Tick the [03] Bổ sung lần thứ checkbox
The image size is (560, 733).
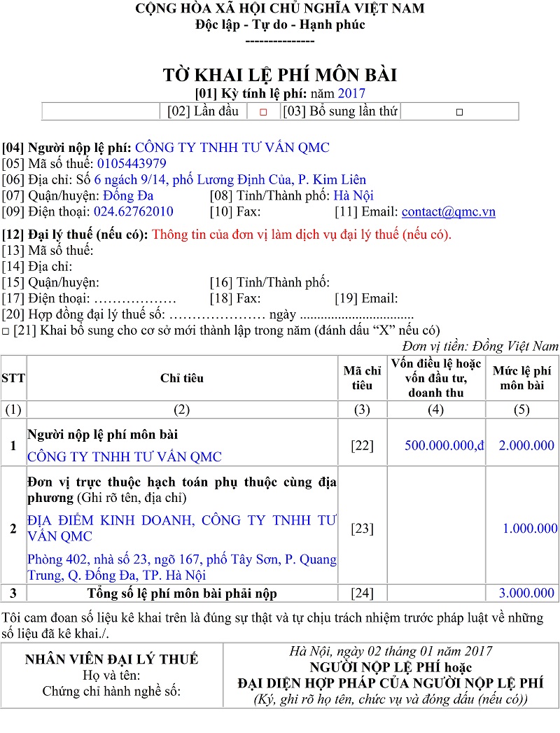(459, 112)
